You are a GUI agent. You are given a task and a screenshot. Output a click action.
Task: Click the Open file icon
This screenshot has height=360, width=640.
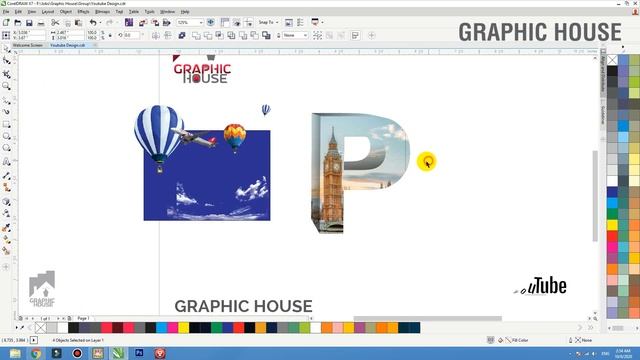click(18, 23)
